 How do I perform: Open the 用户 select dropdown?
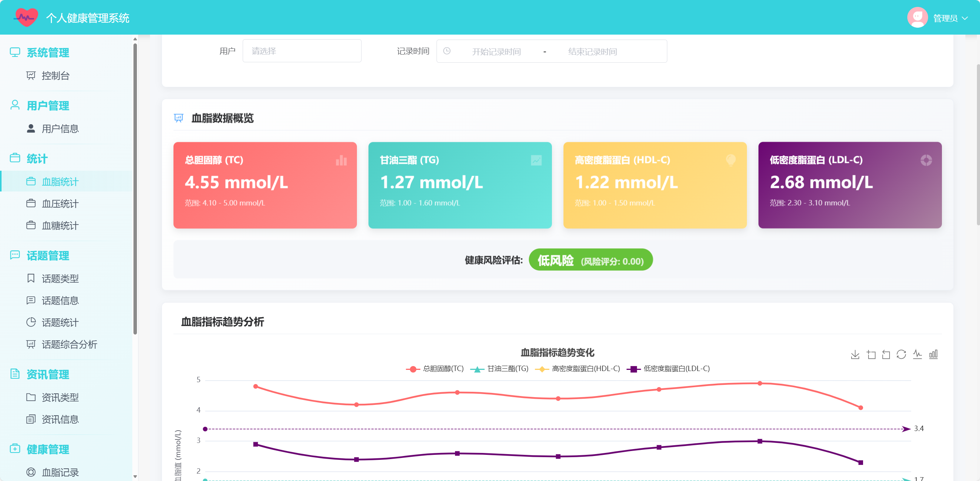tap(302, 51)
